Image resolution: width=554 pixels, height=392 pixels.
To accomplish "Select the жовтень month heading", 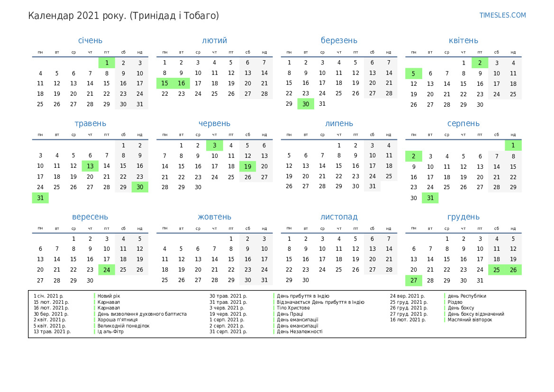I will coord(214,217).
